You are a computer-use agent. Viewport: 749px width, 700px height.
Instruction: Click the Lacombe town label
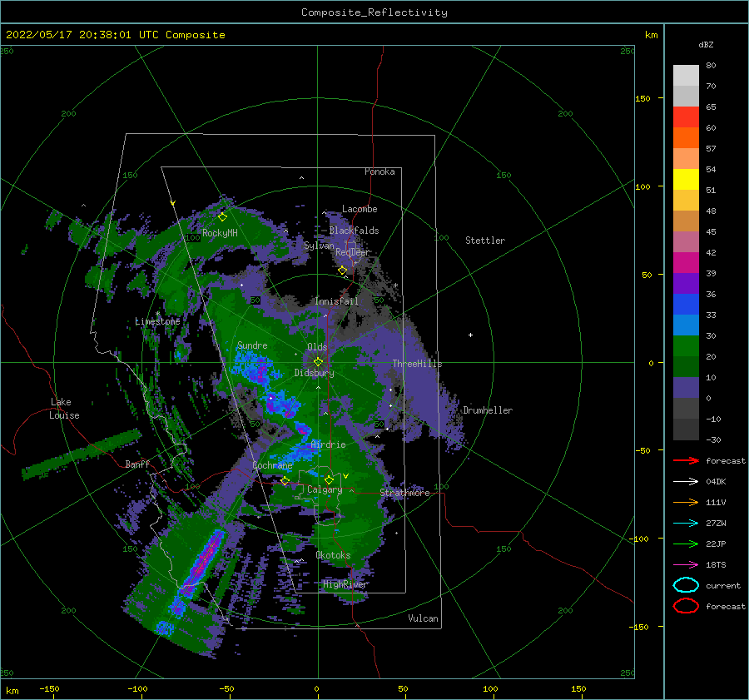coord(360,209)
